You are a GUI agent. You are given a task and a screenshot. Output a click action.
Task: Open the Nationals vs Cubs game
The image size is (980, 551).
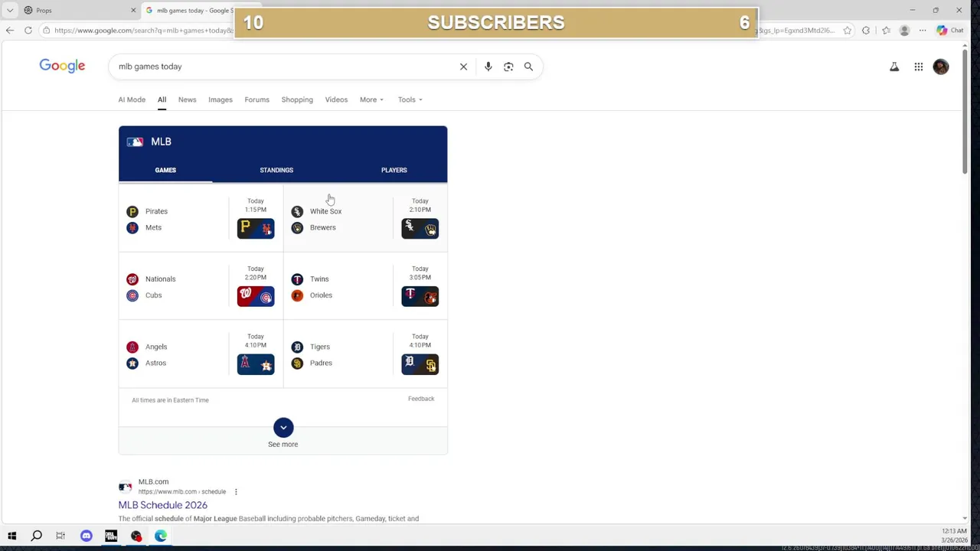click(x=201, y=286)
